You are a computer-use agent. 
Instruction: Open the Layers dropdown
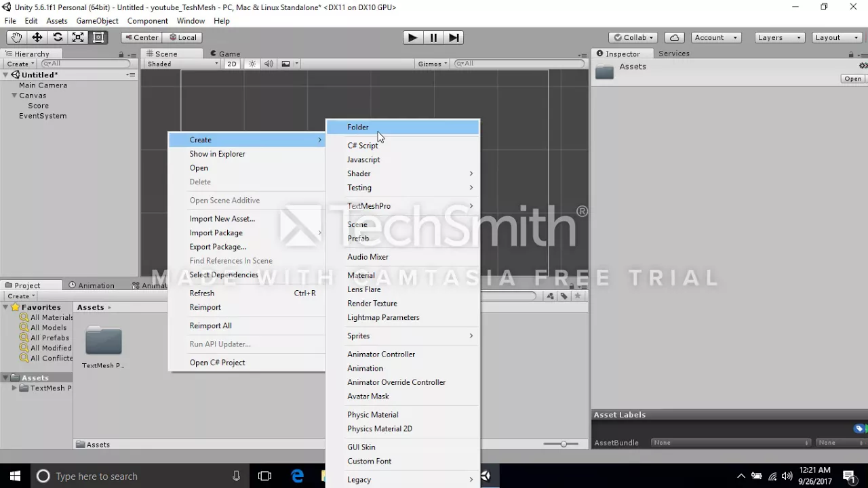pyautogui.click(x=779, y=37)
